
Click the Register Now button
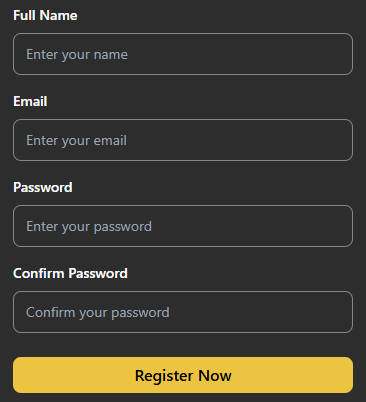click(x=183, y=375)
